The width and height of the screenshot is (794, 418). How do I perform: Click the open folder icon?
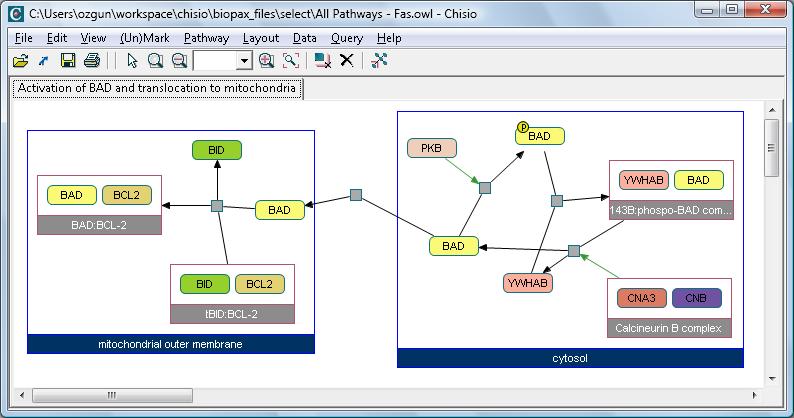point(20,61)
